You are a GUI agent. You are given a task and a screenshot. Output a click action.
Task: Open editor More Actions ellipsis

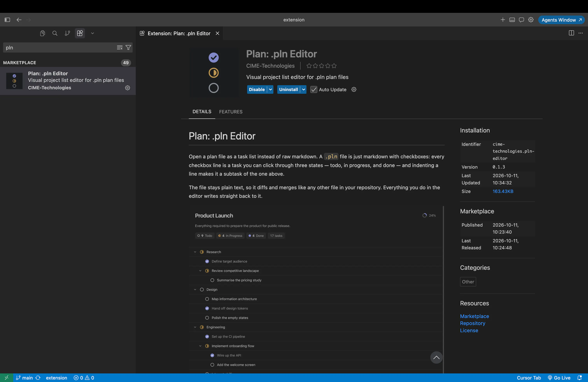click(x=581, y=33)
